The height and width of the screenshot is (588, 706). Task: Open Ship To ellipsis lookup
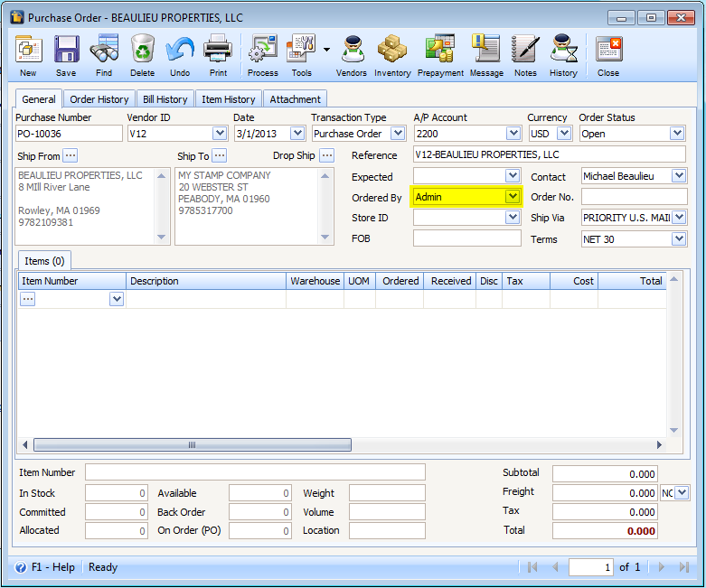tap(220, 155)
